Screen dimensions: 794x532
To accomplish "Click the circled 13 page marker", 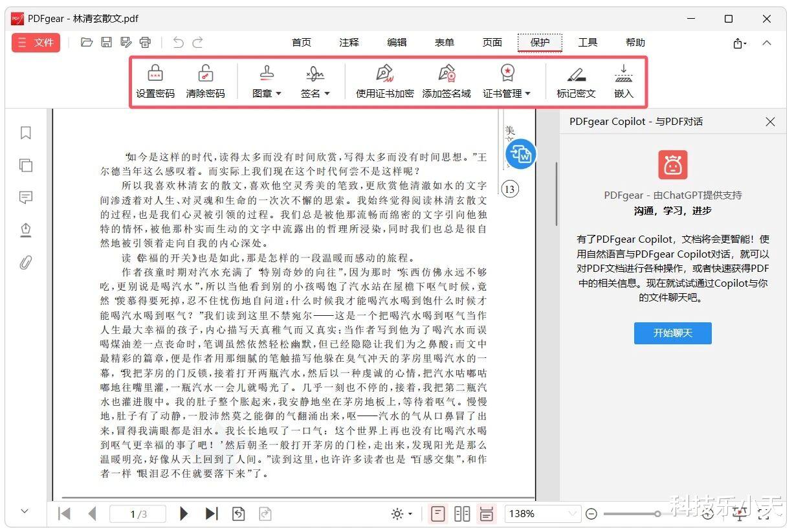I will click(x=510, y=189).
